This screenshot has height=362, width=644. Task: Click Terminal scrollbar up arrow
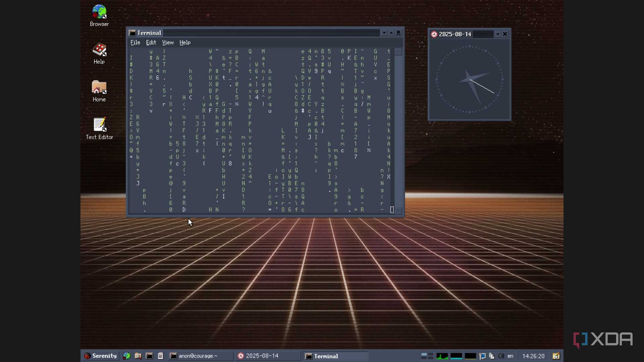click(398, 52)
